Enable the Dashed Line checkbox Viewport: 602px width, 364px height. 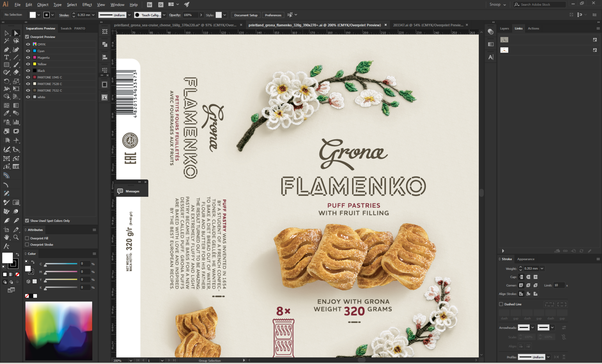501,304
